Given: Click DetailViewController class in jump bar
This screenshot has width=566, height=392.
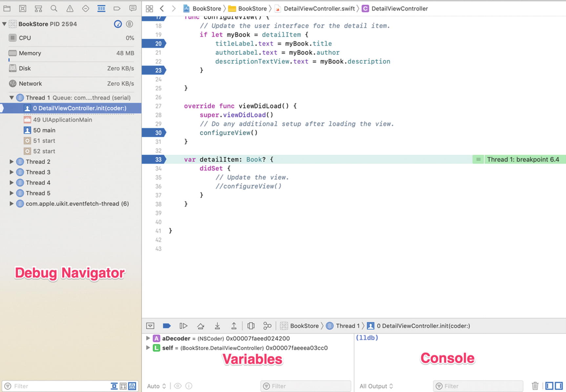Looking at the screenshot, I should point(395,9).
